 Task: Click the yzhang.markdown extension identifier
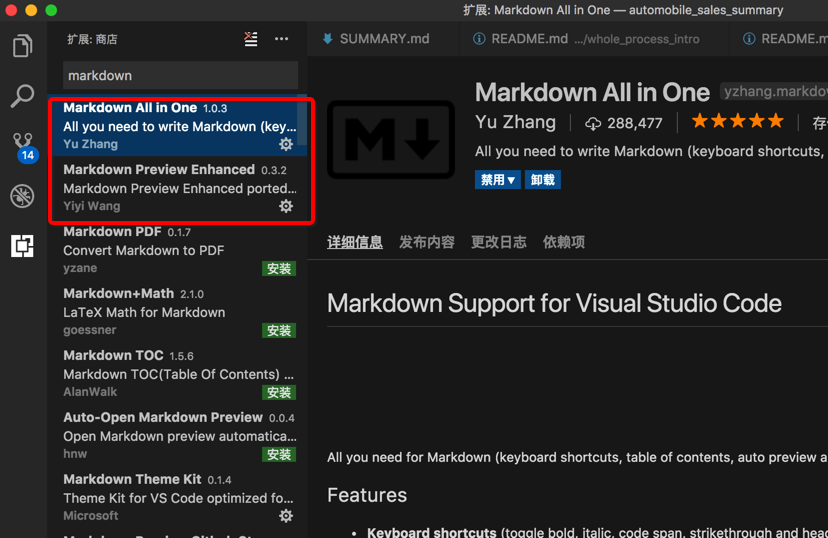pyautogui.click(x=774, y=92)
